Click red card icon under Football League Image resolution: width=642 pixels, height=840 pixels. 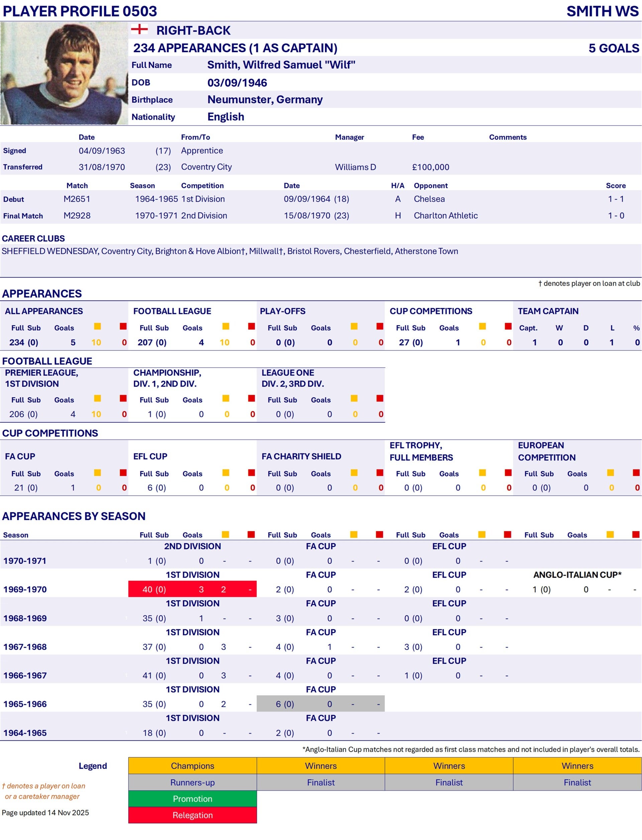(x=251, y=326)
